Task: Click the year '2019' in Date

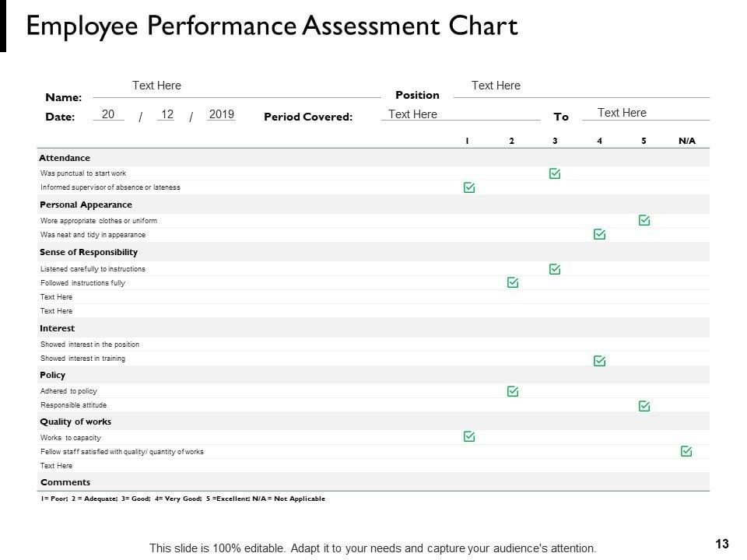Action: click(222, 114)
